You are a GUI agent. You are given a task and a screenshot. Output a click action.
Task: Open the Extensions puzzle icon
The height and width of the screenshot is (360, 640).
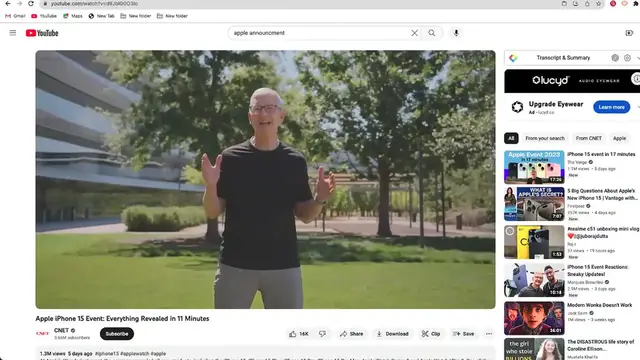[x=636, y=4]
